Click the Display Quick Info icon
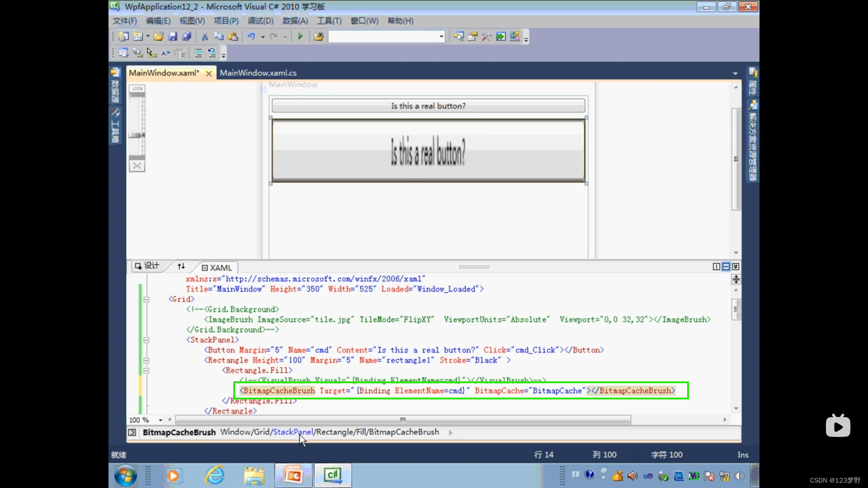 point(152,53)
